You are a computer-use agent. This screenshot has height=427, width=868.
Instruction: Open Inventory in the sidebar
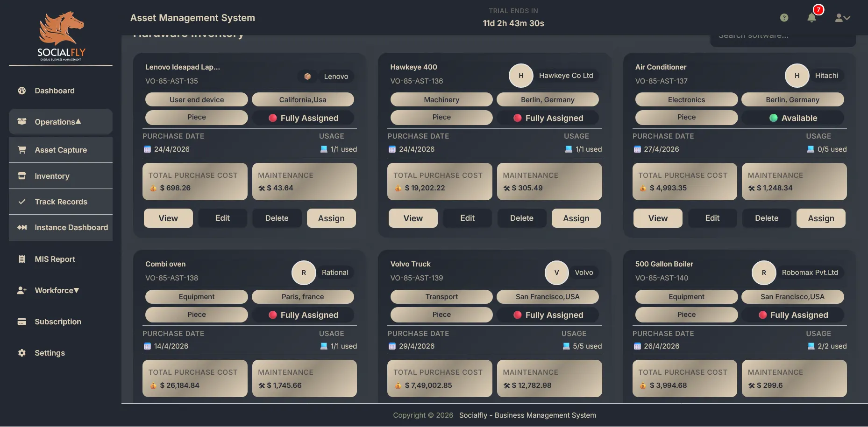click(x=61, y=176)
